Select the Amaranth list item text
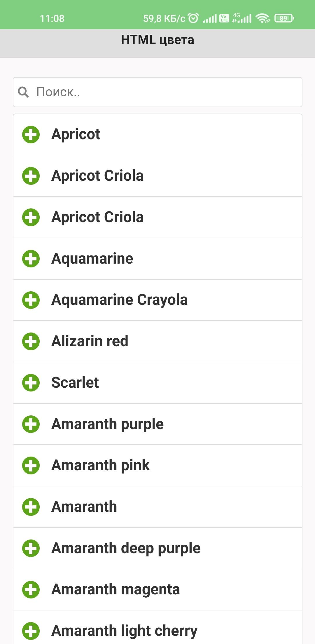 click(x=84, y=507)
